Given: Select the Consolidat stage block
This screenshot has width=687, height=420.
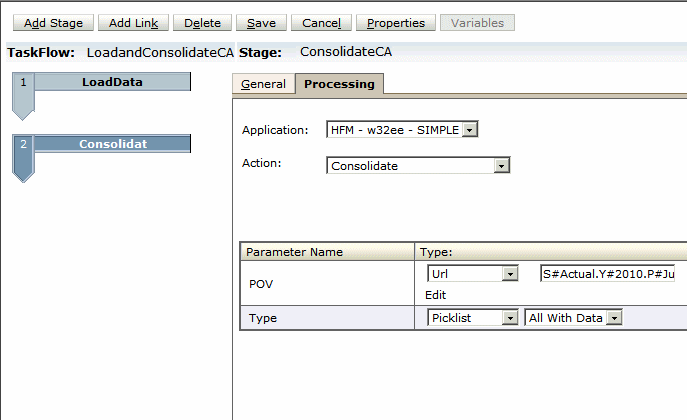Looking at the screenshot, I should [112, 144].
